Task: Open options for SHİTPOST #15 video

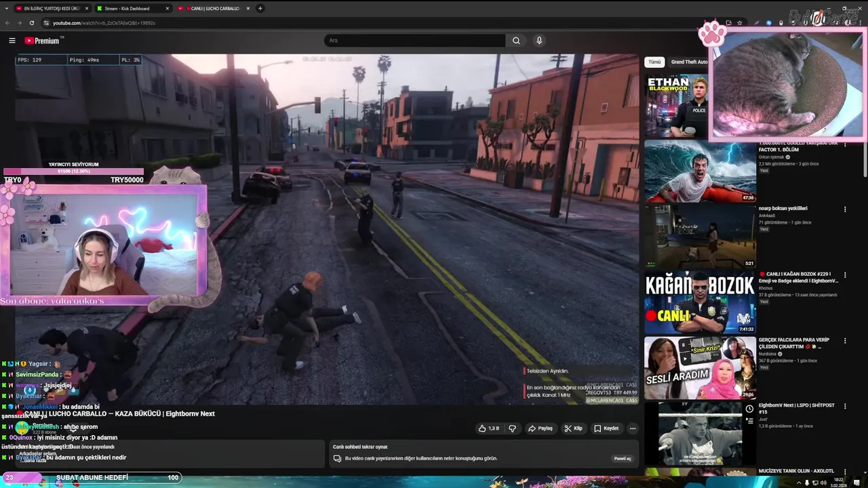Action: 845,407
